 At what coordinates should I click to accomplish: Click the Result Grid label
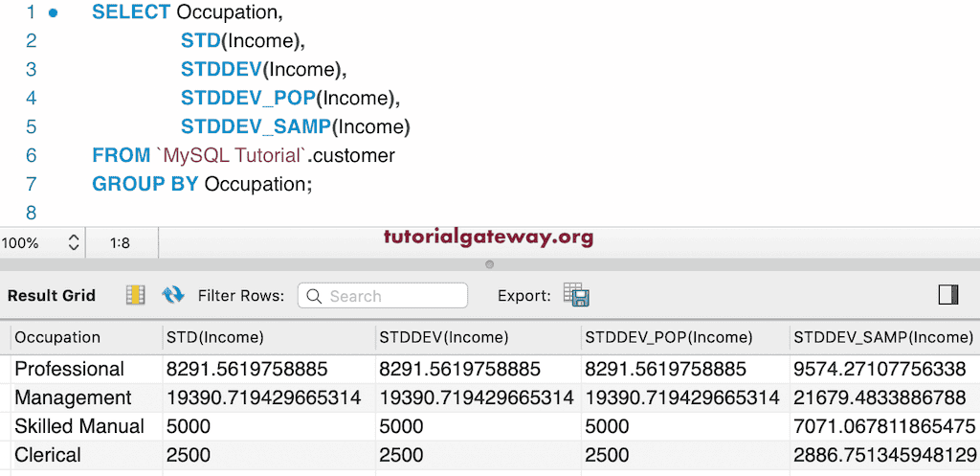(52, 295)
